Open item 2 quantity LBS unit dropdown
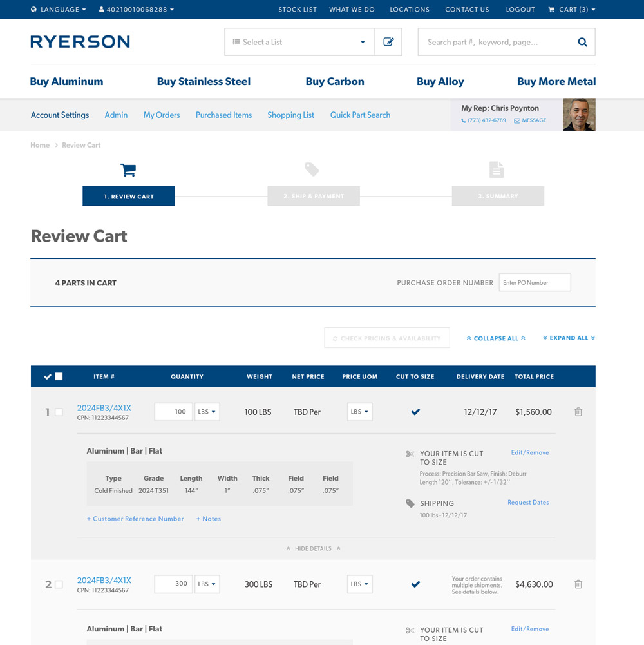Viewport: 644px width, 645px height. [207, 584]
